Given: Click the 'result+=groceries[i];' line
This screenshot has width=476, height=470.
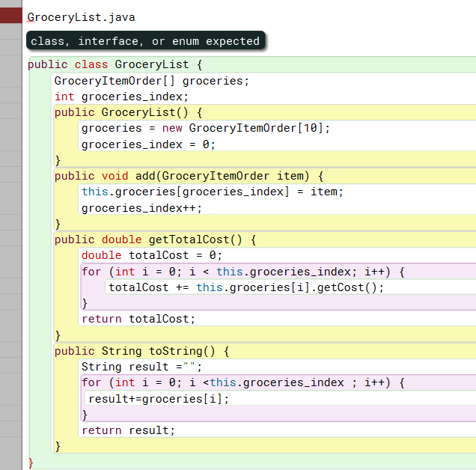Looking at the screenshot, I should coord(159,399).
